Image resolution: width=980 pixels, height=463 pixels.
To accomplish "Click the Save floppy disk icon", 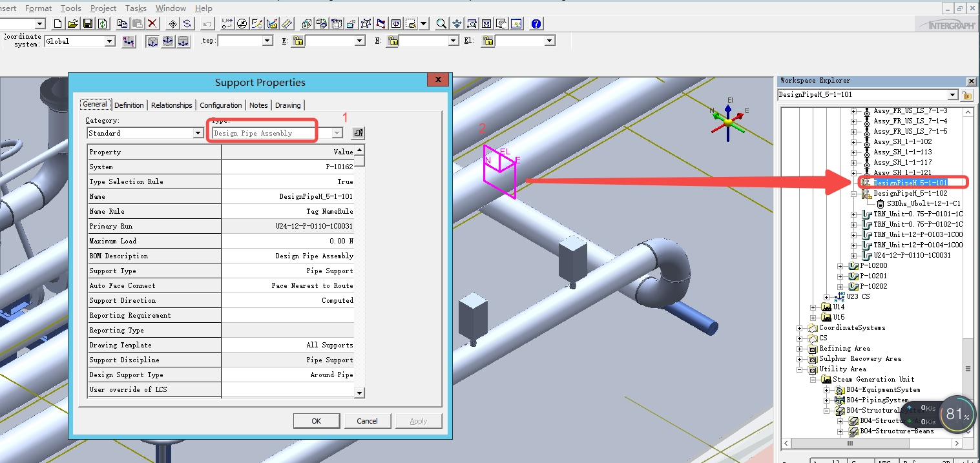I will click(87, 24).
